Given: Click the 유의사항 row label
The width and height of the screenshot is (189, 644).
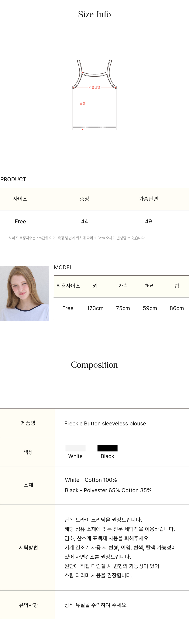Looking at the screenshot, I should coord(28,605).
